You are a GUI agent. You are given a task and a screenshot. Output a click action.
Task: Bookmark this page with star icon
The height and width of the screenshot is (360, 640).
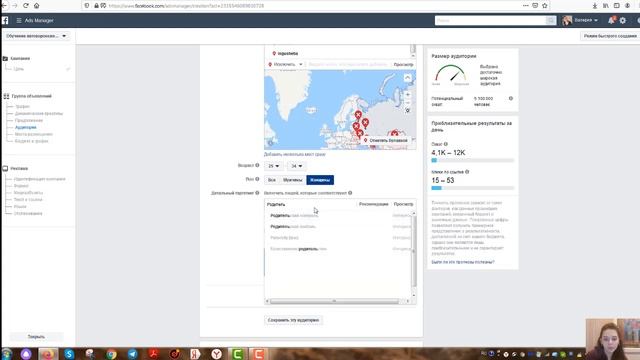point(544,6)
